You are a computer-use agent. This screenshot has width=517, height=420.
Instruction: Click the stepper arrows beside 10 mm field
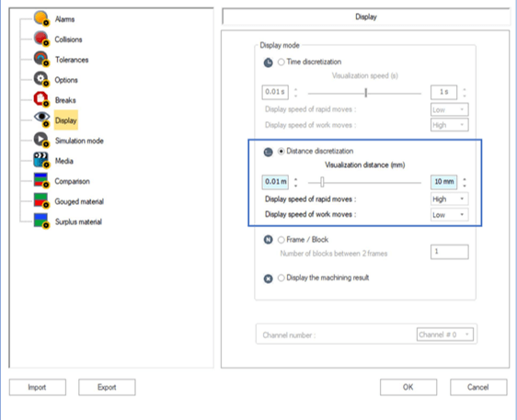coord(465,182)
